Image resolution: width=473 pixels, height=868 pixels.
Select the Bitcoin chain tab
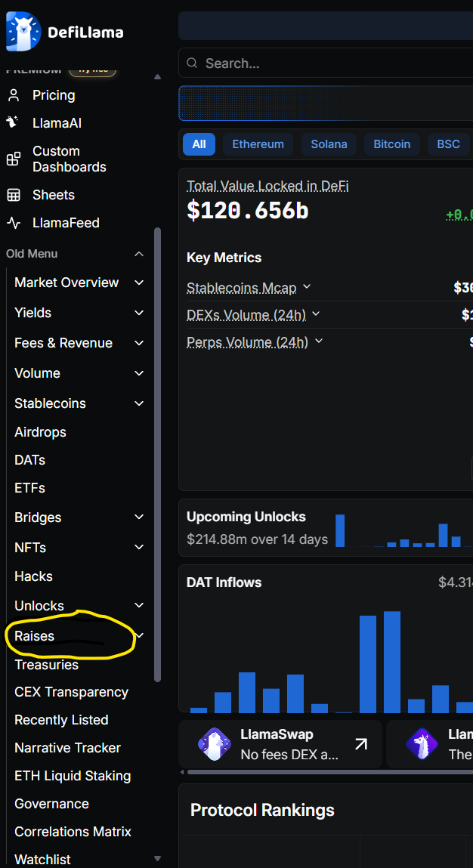(392, 144)
